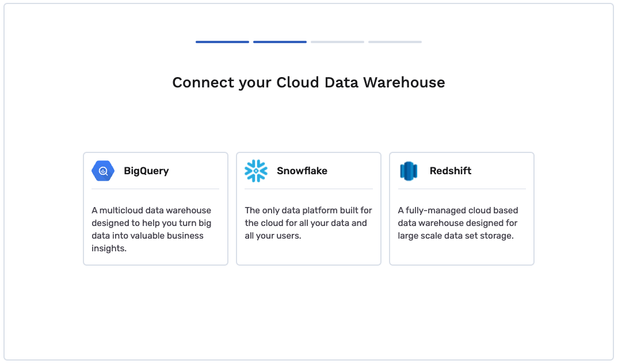
Task: Choose the fully-managed cloud based warehouse text
Action: (458, 223)
